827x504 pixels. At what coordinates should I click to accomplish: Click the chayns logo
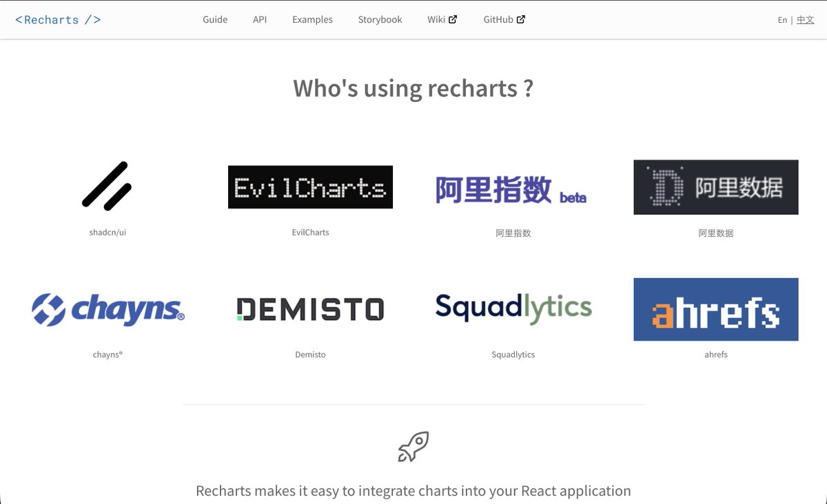[108, 309]
